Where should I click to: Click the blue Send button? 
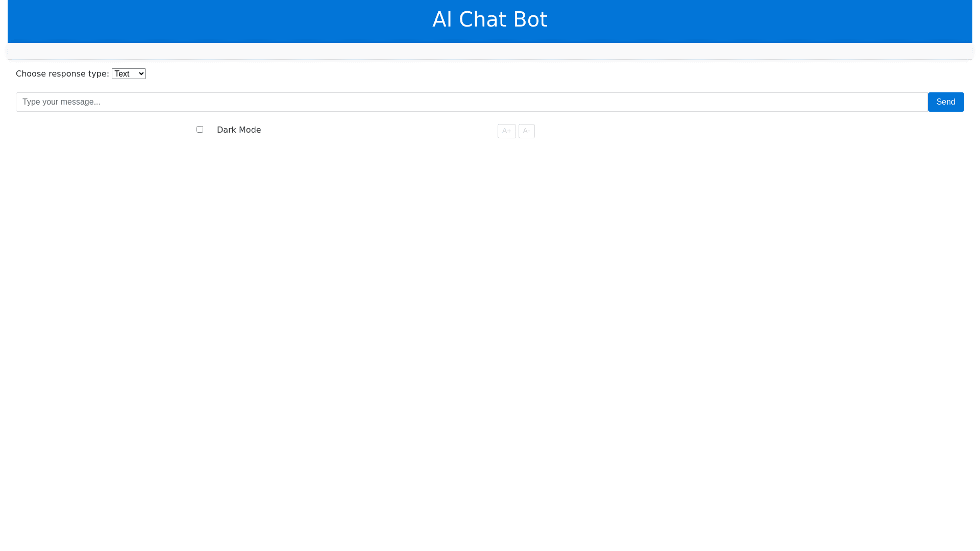coord(945,102)
